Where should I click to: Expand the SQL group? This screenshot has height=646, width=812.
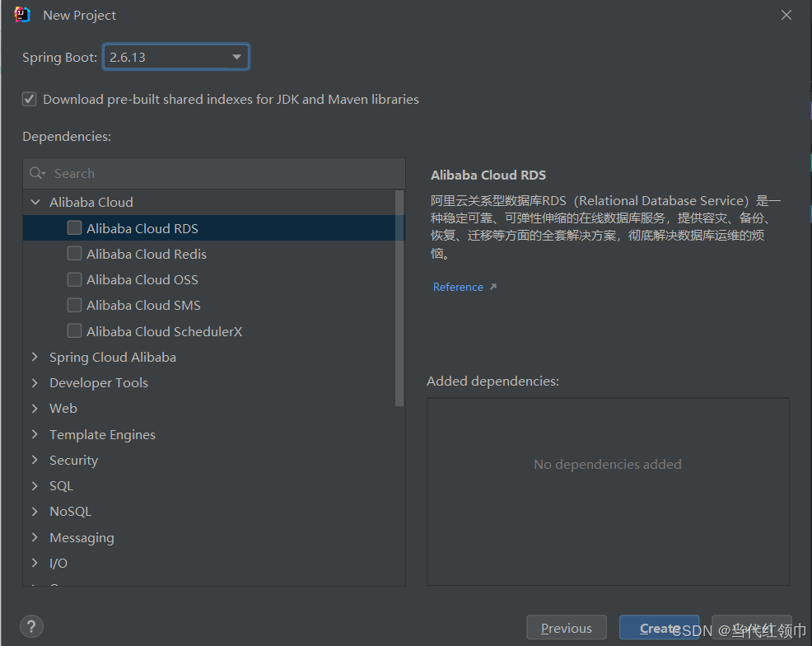35,485
